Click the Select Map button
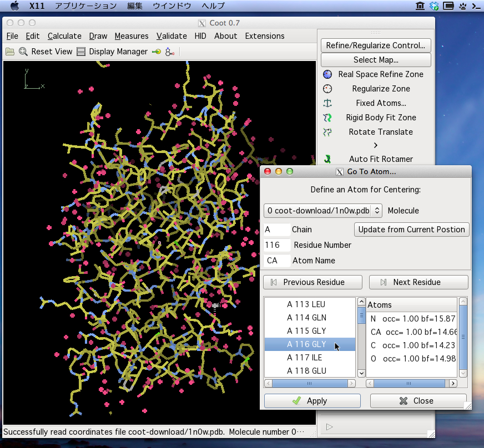The image size is (484, 448). (376, 60)
